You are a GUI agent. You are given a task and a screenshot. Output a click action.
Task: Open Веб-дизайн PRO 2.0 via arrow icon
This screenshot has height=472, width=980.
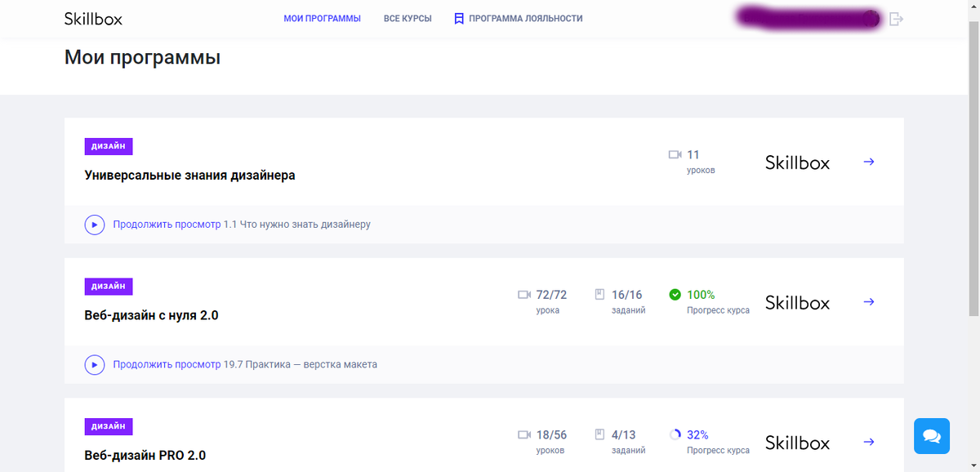(x=869, y=442)
